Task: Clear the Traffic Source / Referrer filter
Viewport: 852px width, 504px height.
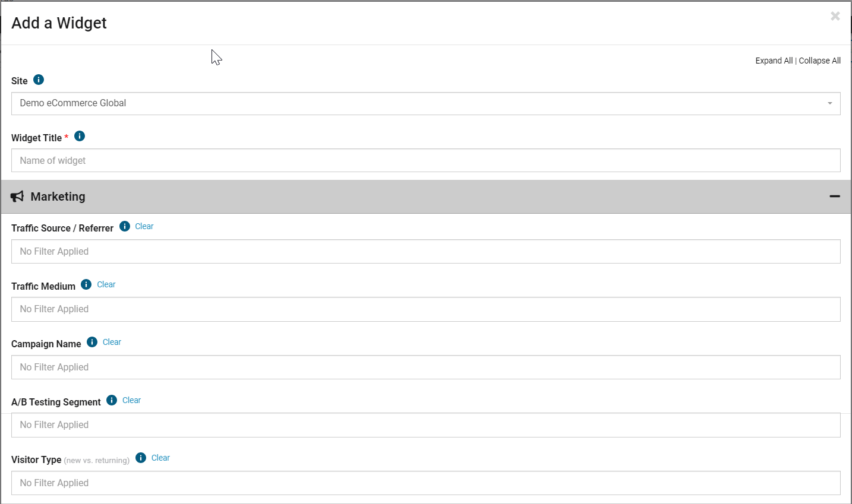Action: (144, 226)
